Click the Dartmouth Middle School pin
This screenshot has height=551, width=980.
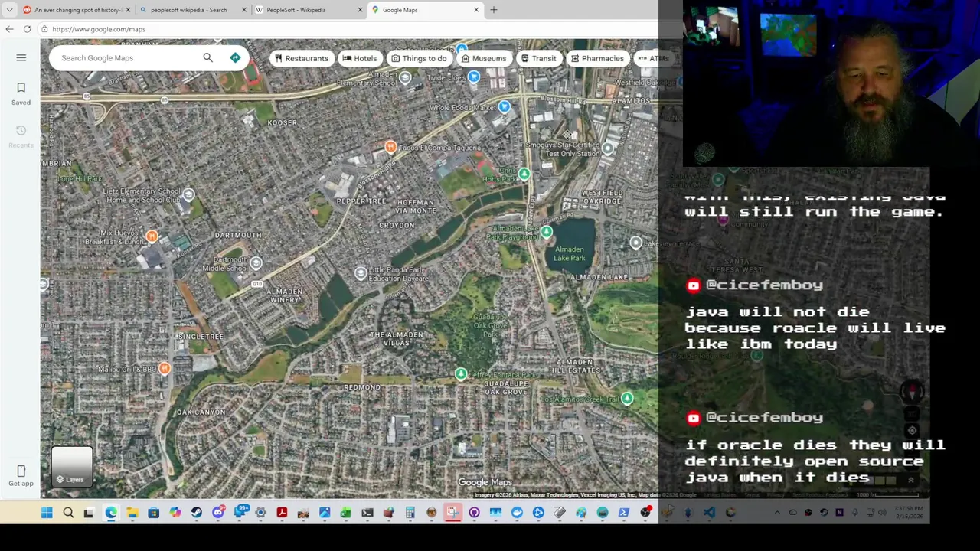(x=256, y=263)
